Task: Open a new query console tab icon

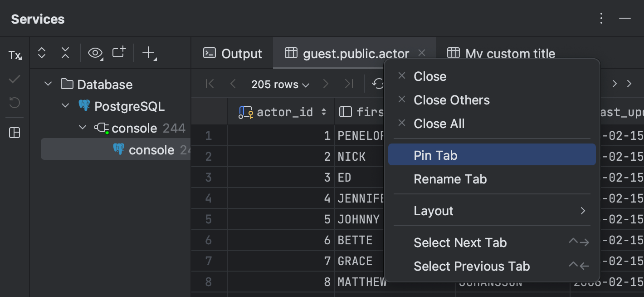Action: (119, 53)
